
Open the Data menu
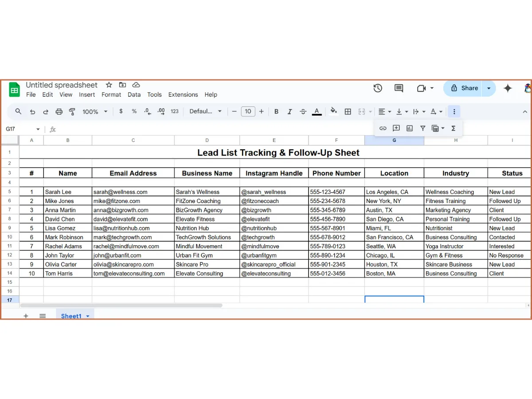134,94
